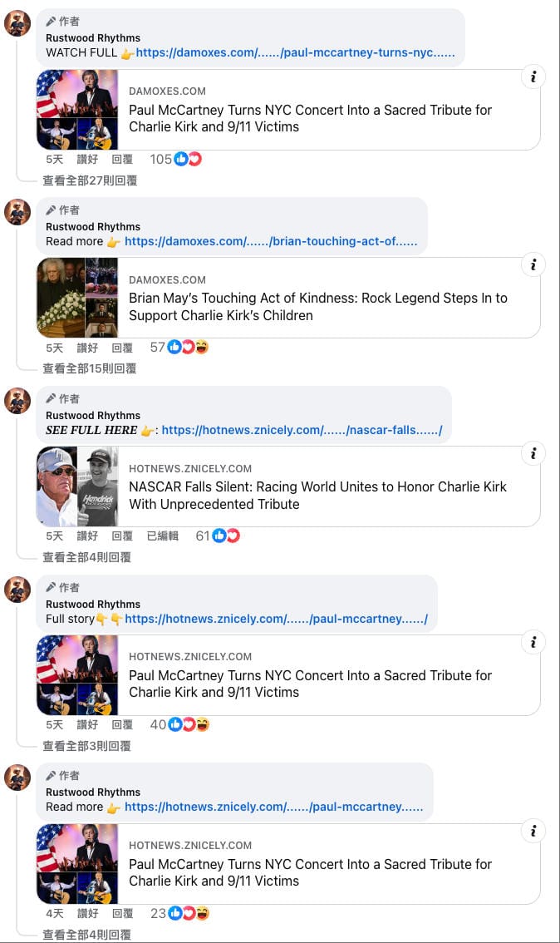This screenshot has height=943, width=560.
Task: Open reaction icons beside the 105 count
Action: 188,160
